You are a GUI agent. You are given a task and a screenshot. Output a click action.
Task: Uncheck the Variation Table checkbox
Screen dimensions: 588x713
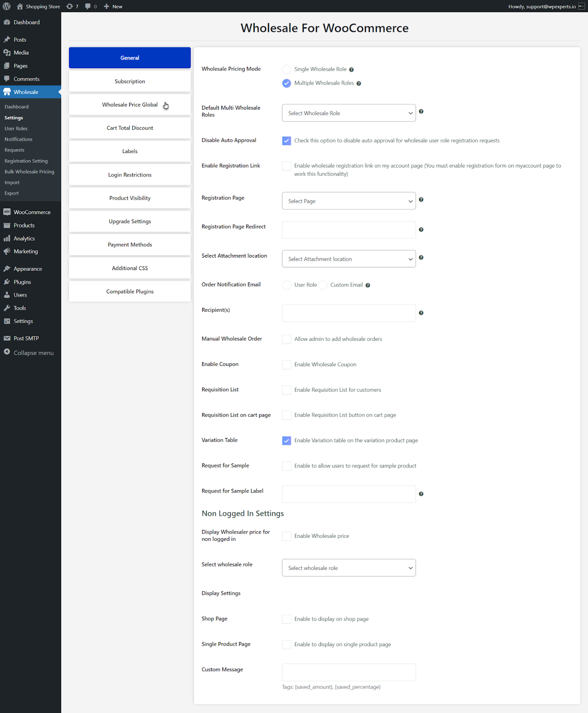286,441
